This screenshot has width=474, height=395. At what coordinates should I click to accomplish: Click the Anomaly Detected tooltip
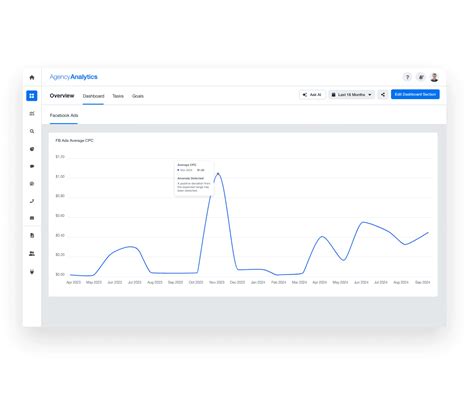[x=194, y=178]
